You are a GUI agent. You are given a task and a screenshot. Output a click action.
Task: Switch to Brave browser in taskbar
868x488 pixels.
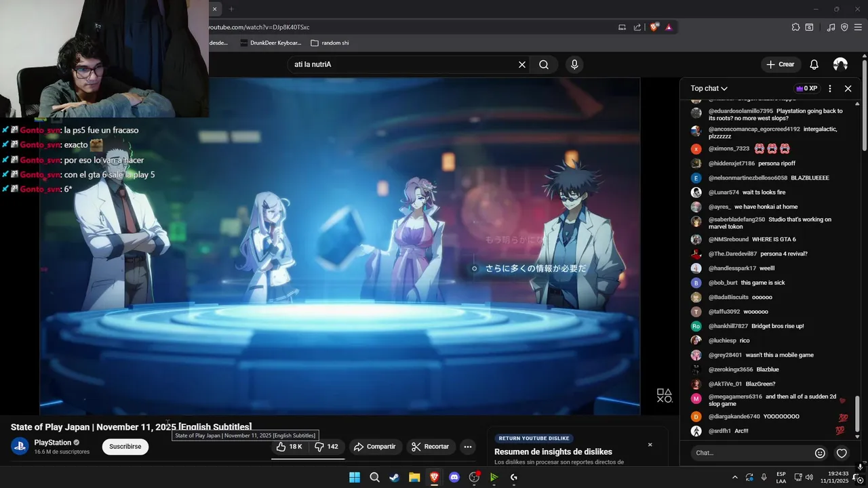(x=434, y=477)
